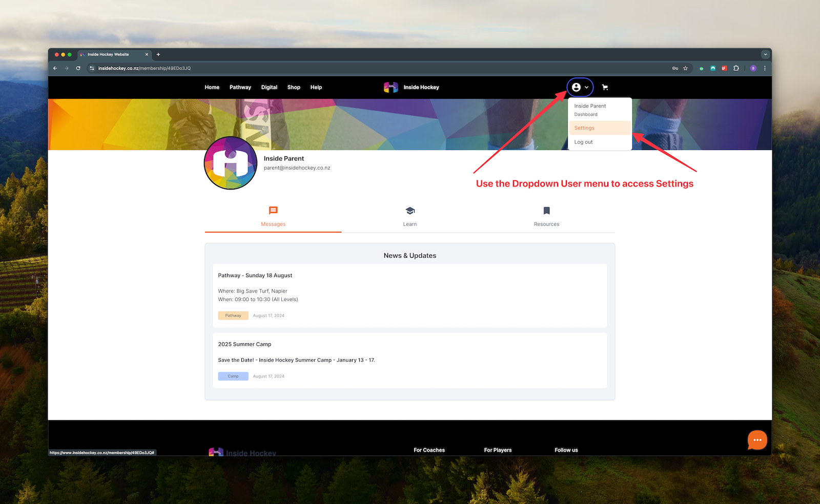Image resolution: width=820 pixels, height=504 pixels.
Task: Click the Messages speech bubble icon
Action: coord(273,211)
